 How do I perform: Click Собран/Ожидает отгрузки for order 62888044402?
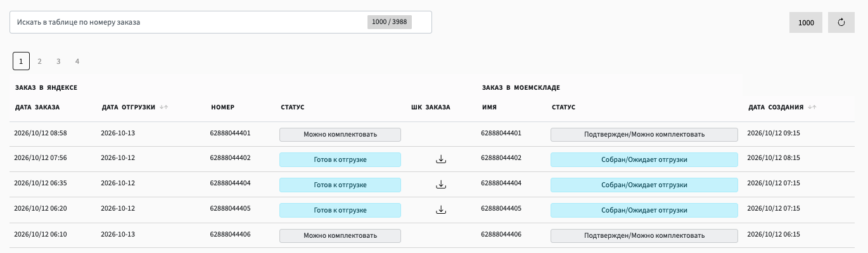[644, 159]
